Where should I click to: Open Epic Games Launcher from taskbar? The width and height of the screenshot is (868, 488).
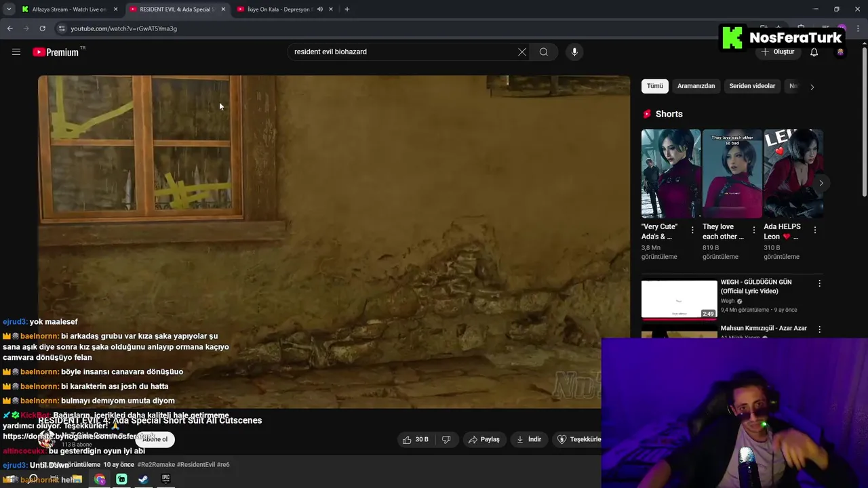(165, 479)
